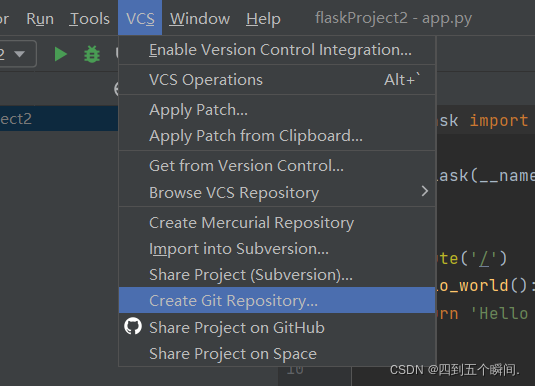Open the Help menu
535x386 pixels.
point(263,18)
